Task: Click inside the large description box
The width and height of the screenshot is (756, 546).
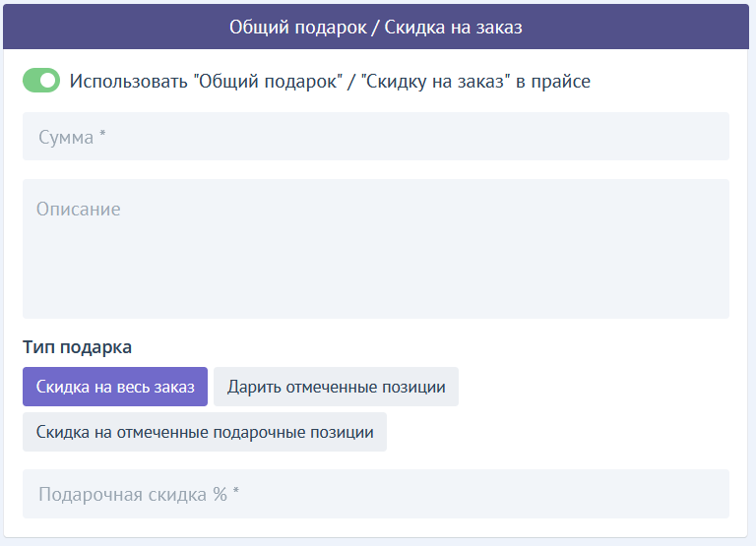Action: [375, 249]
